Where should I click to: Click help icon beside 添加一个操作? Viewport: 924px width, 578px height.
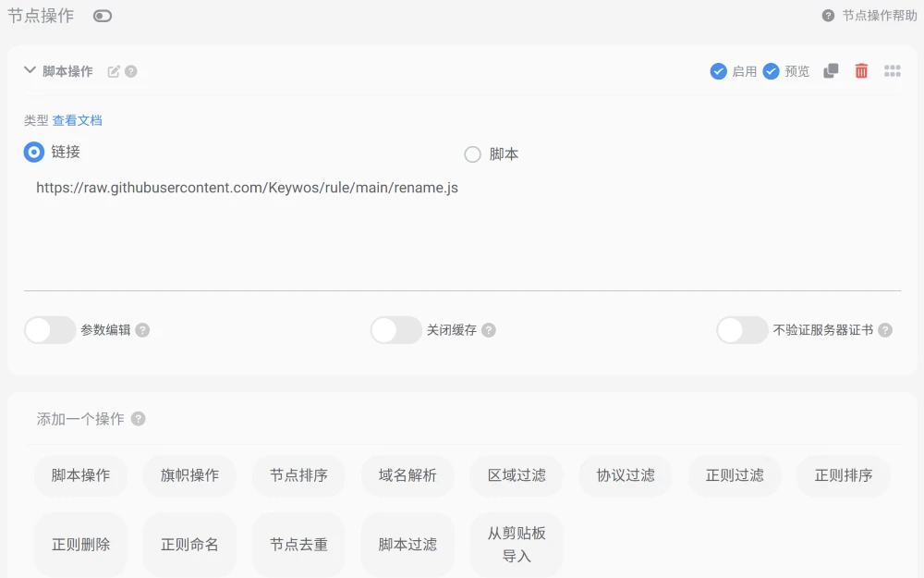(x=138, y=419)
